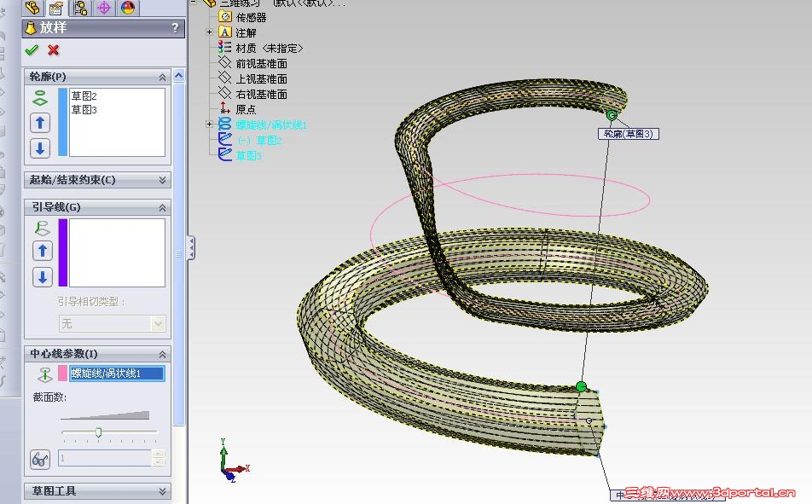The height and width of the screenshot is (504, 812).
Task: Select 草图2 in the profiles list
Action: tap(84, 96)
